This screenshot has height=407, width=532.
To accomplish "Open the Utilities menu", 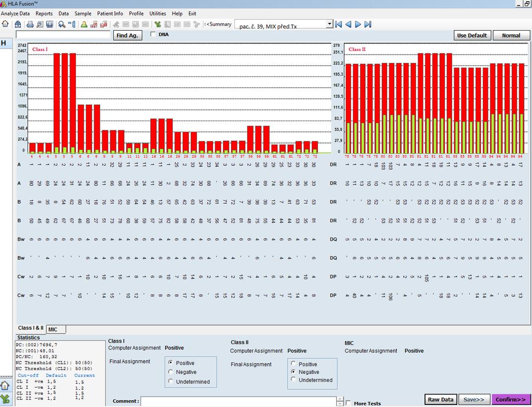I will point(158,14).
